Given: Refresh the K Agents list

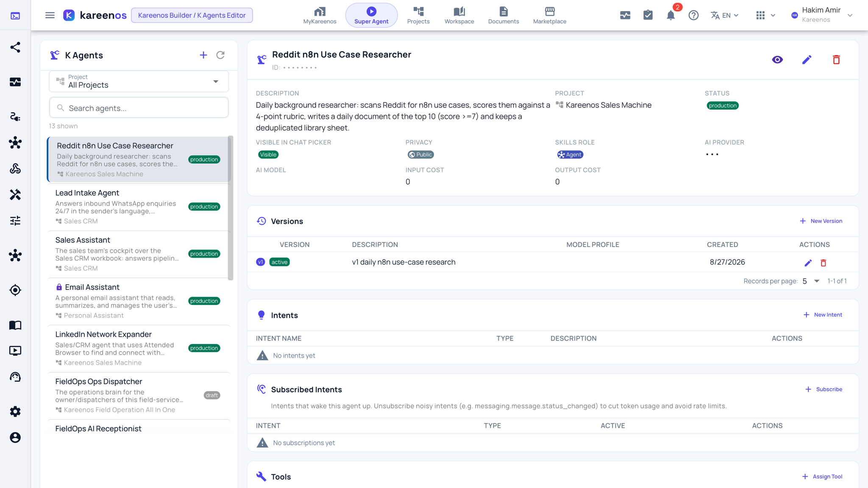Looking at the screenshot, I should click(220, 55).
